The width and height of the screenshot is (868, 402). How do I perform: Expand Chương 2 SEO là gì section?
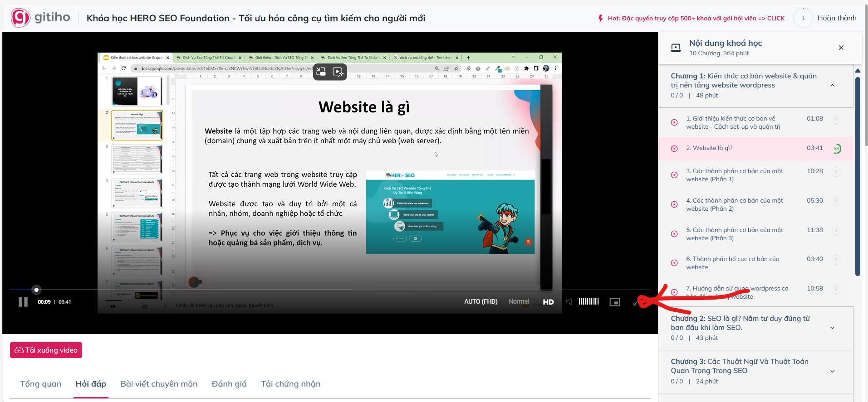point(832,328)
